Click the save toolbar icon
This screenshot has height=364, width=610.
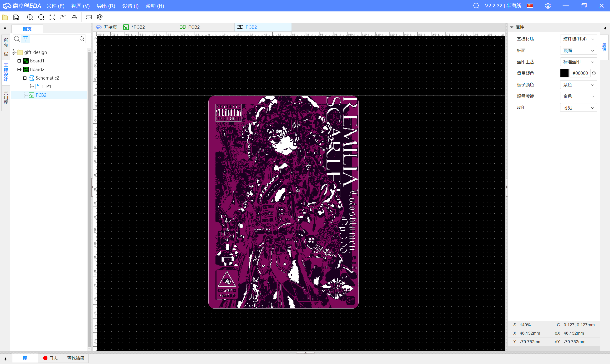pos(16,17)
